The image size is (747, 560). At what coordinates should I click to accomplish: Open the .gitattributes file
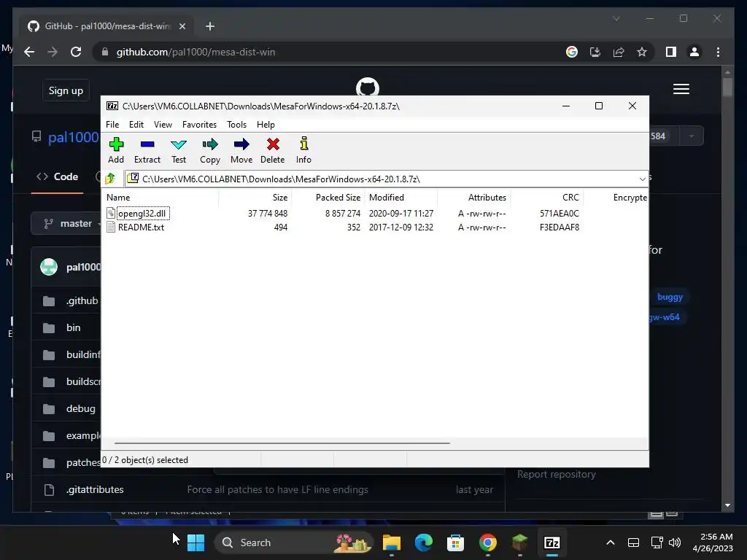click(95, 489)
